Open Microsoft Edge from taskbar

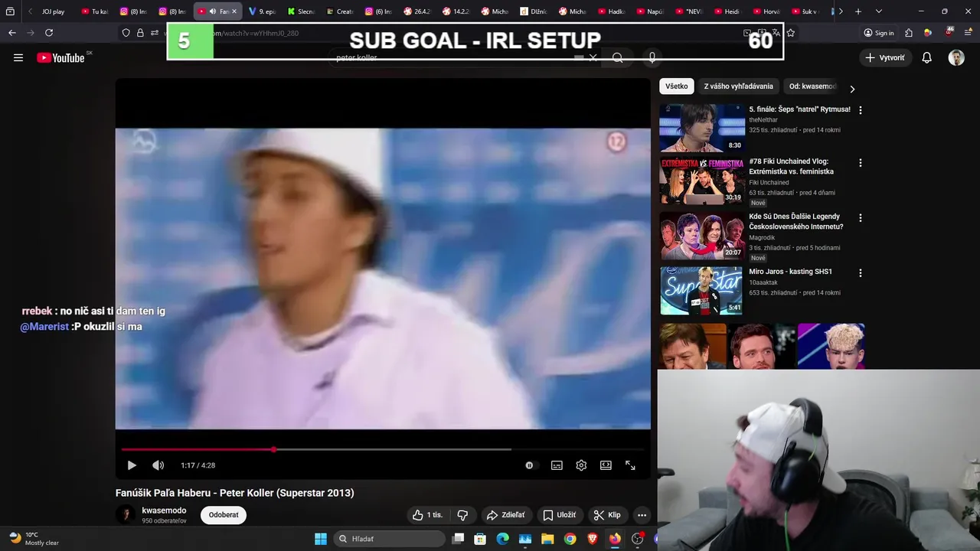pyautogui.click(x=502, y=539)
